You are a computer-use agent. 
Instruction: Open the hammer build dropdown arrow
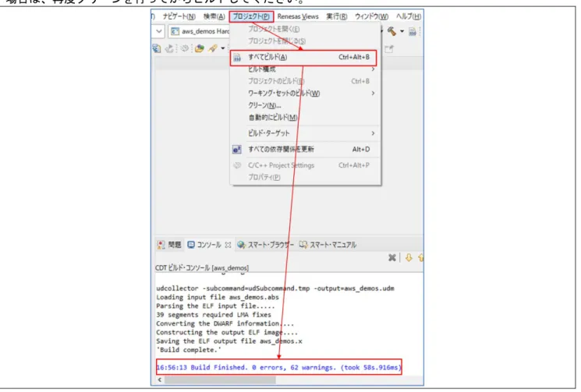[402, 32]
